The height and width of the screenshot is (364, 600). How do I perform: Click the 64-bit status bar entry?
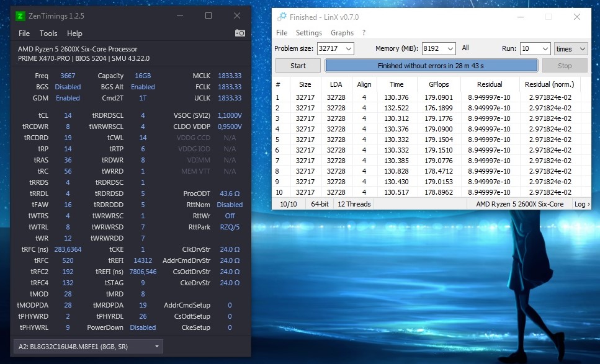(320, 204)
